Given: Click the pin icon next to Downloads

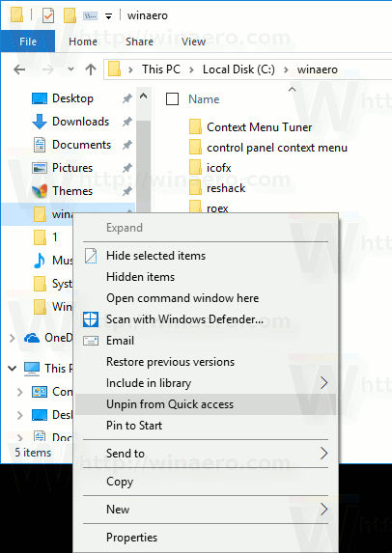Looking at the screenshot, I should [x=127, y=122].
